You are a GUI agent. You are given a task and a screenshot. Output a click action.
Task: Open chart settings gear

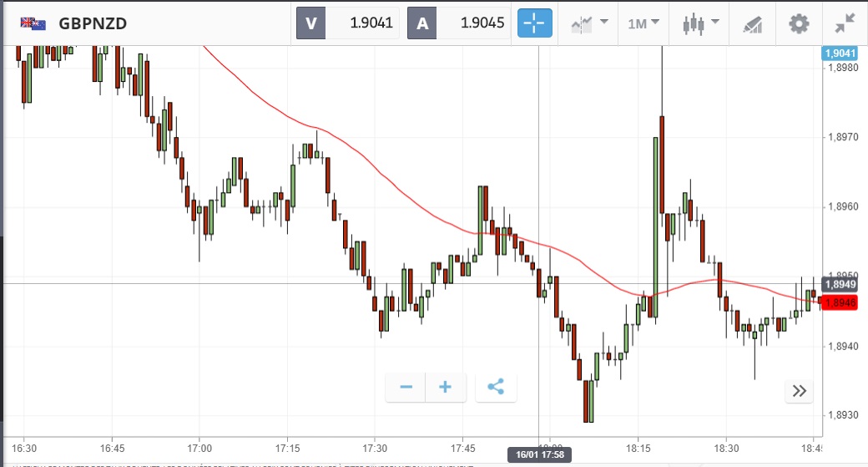click(800, 23)
